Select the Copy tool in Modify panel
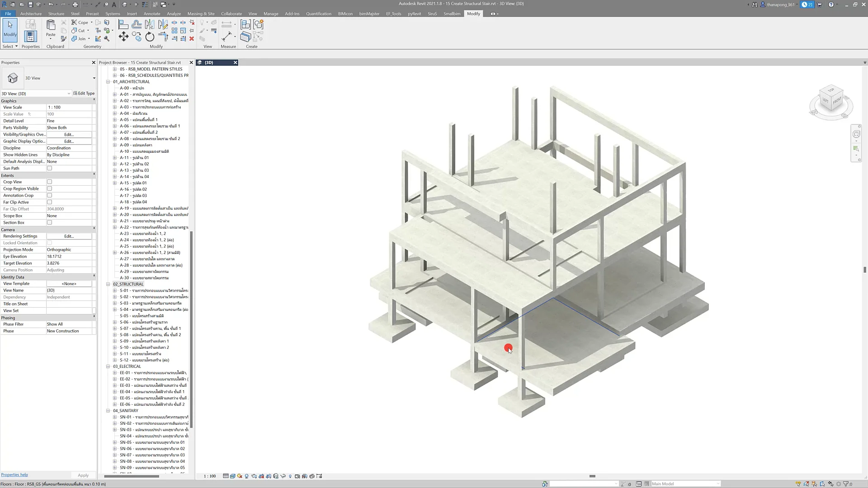 click(x=137, y=37)
